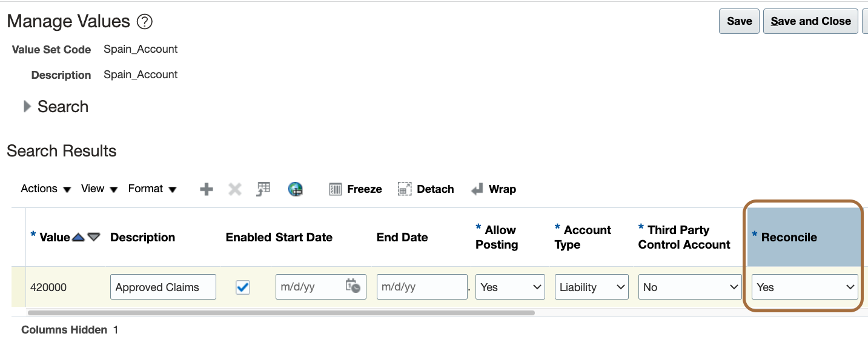Click the add row plus icon

click(x=207, y=189)
